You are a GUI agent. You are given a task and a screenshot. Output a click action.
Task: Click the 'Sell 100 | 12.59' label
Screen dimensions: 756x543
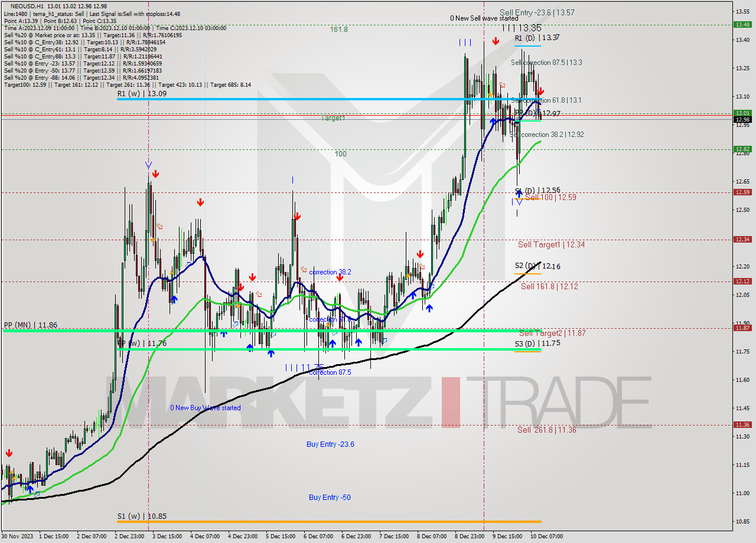[x=550, y=197]
